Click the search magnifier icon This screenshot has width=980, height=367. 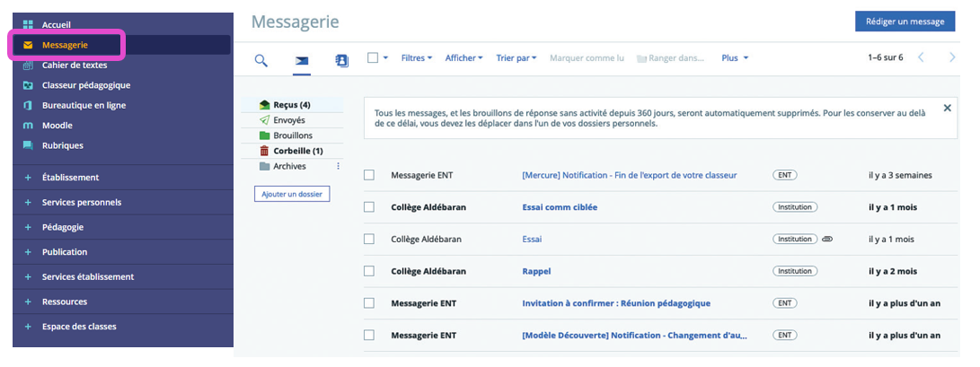[261, 60]
